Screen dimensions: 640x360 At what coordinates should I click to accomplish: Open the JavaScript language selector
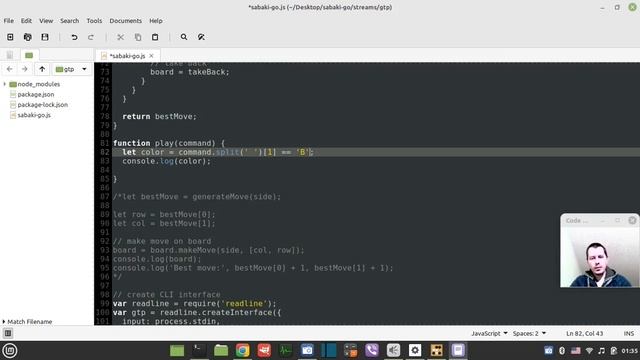click(x=489, y=333)
